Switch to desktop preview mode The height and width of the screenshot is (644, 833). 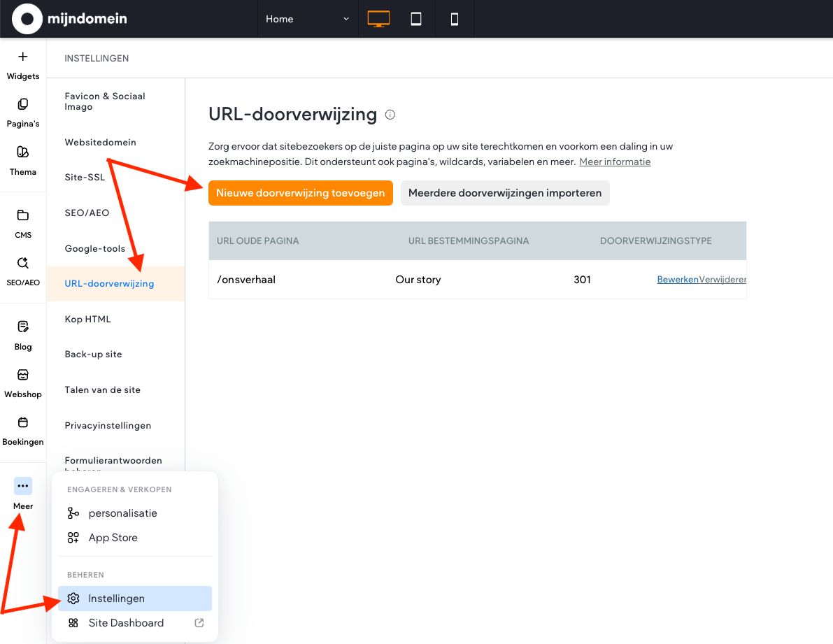[x=378, y=19]
